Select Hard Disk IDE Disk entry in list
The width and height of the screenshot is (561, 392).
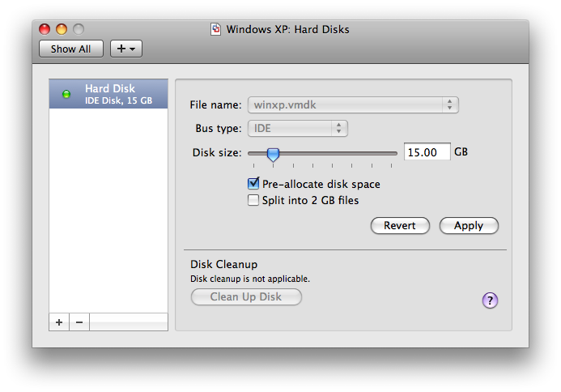tap(108, 94)
